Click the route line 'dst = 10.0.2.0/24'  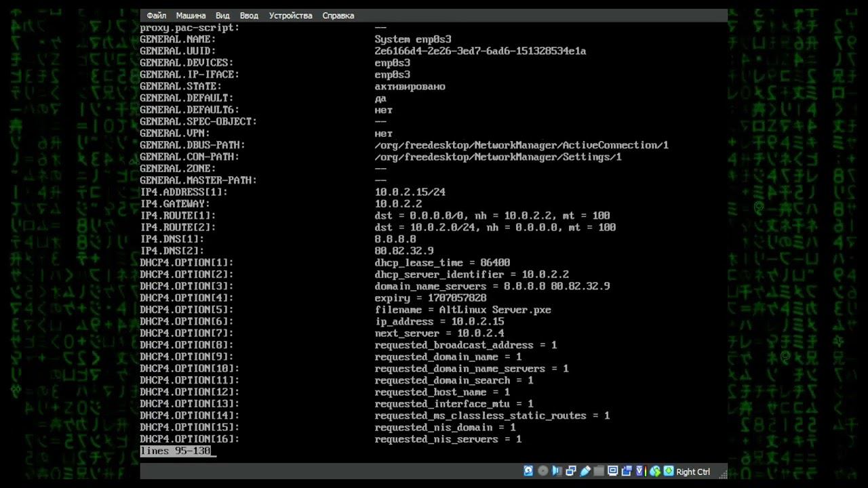tap(495, 228)
